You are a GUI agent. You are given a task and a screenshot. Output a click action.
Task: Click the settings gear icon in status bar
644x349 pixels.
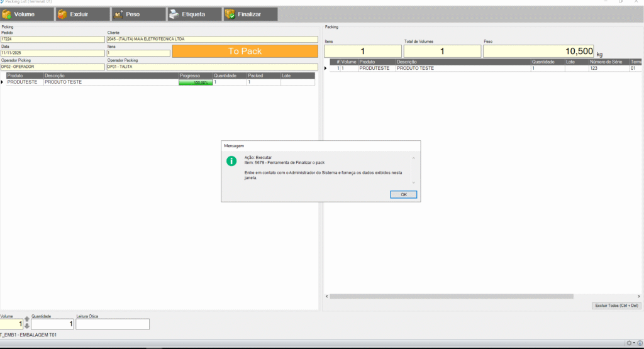(x=628, y=343)
